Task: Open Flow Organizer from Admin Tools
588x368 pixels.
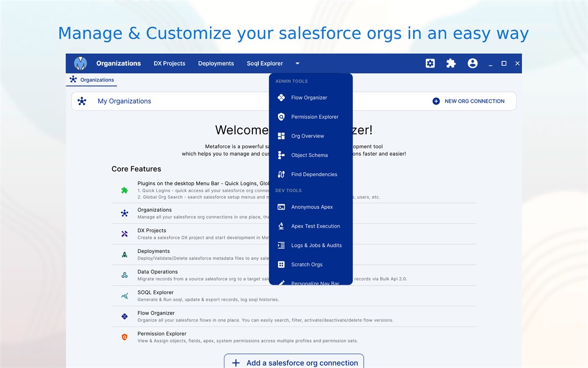Action: [x=309, y=98]
